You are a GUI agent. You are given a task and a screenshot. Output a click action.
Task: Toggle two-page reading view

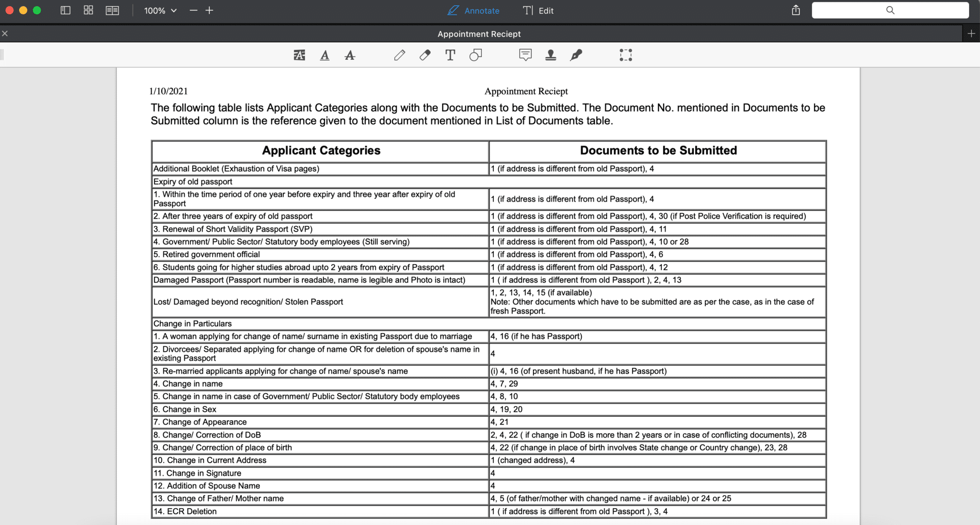coord(112,10)
